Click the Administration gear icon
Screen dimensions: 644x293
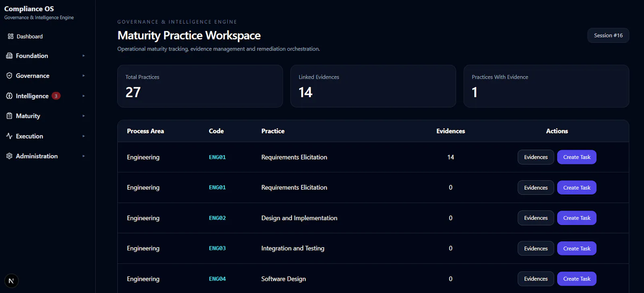click(x=9, y=156)
